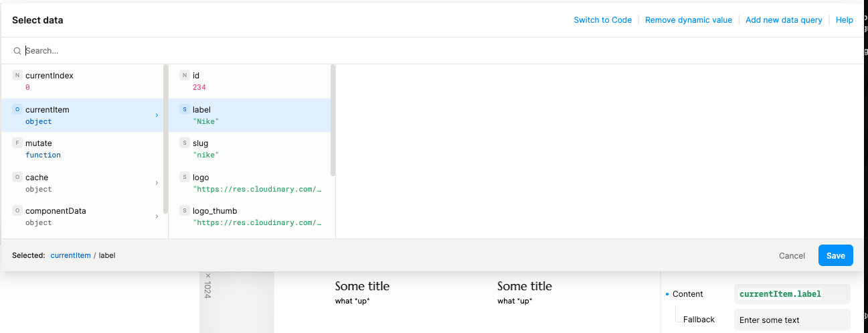Add new data query

784,20
